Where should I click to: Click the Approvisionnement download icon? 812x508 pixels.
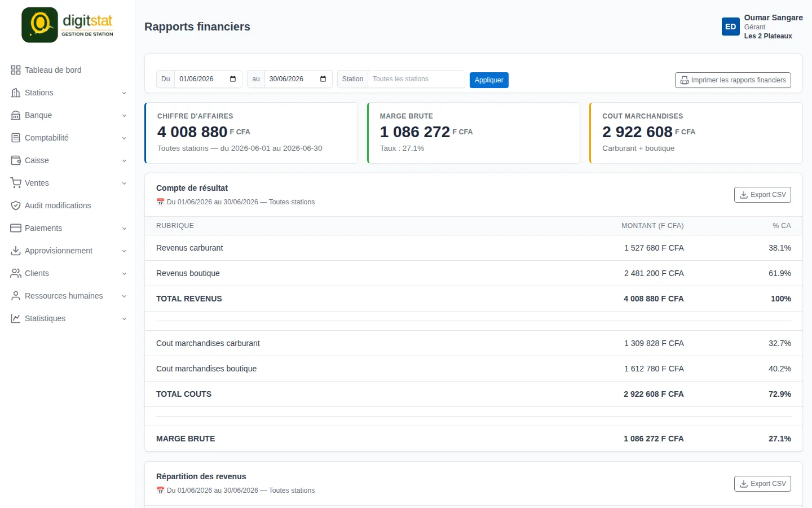(x=16, y=251)
